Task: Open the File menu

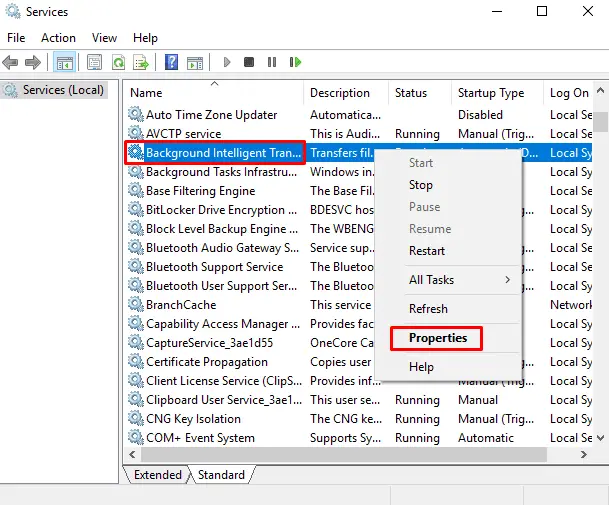Action: (16, 38)
